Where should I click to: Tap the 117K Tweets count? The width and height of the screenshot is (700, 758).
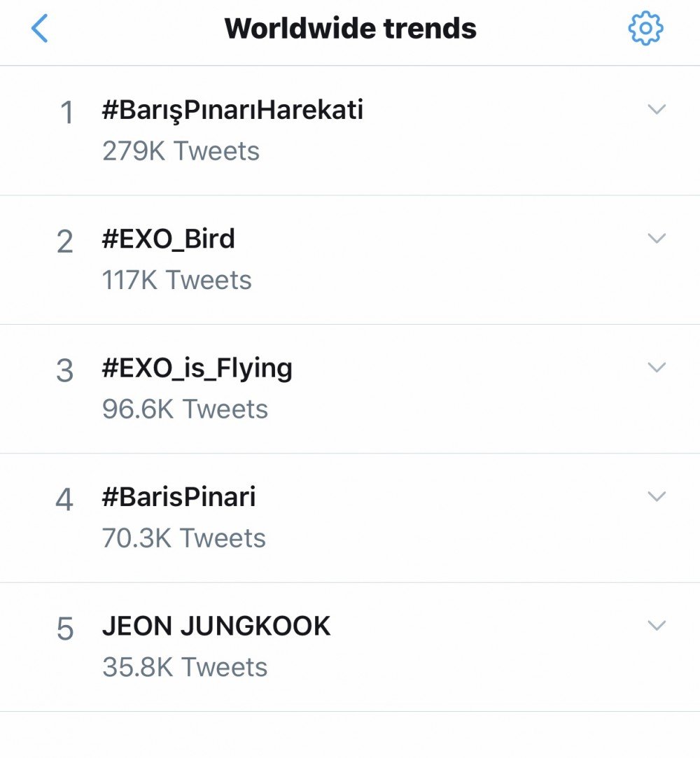click(177, 280)
